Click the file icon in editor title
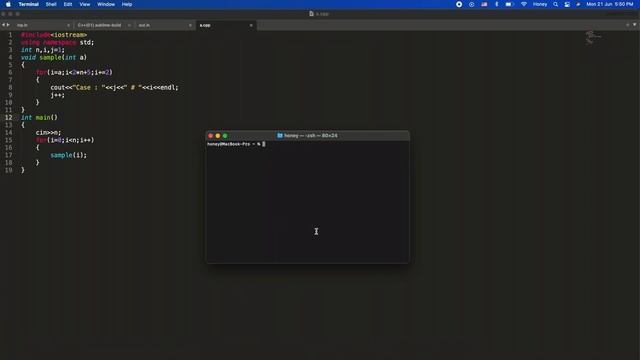 click(x=311, y=13)
